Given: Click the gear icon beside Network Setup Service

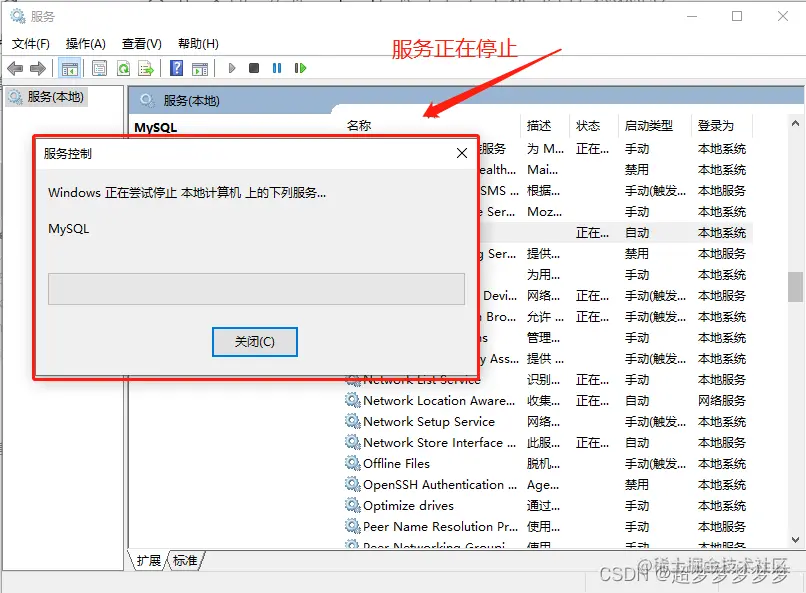Looking at the screenshot, I should (x=353, y=421).
